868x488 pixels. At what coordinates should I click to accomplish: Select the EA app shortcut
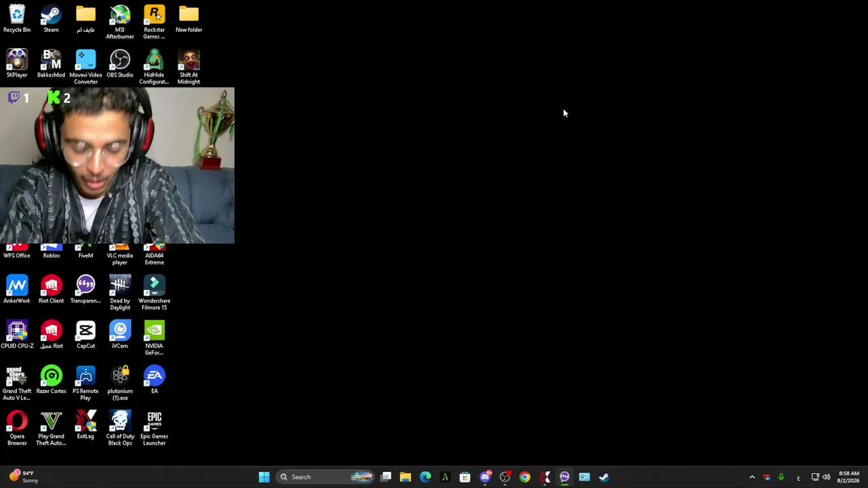[x=154, y=380]
